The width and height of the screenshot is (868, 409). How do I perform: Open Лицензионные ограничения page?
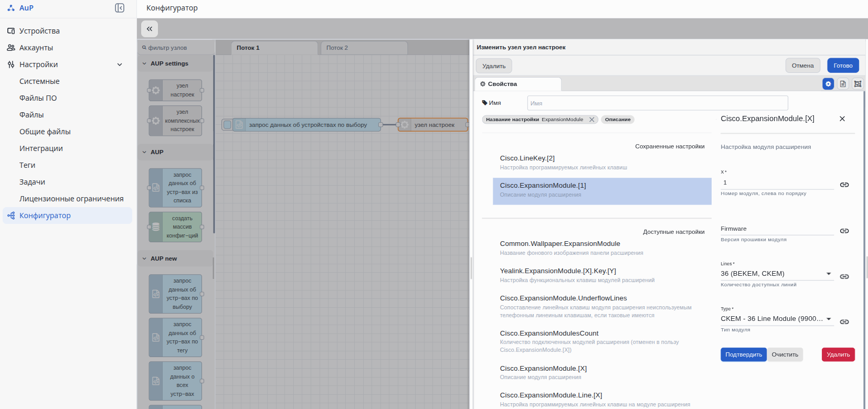point(71,199)
